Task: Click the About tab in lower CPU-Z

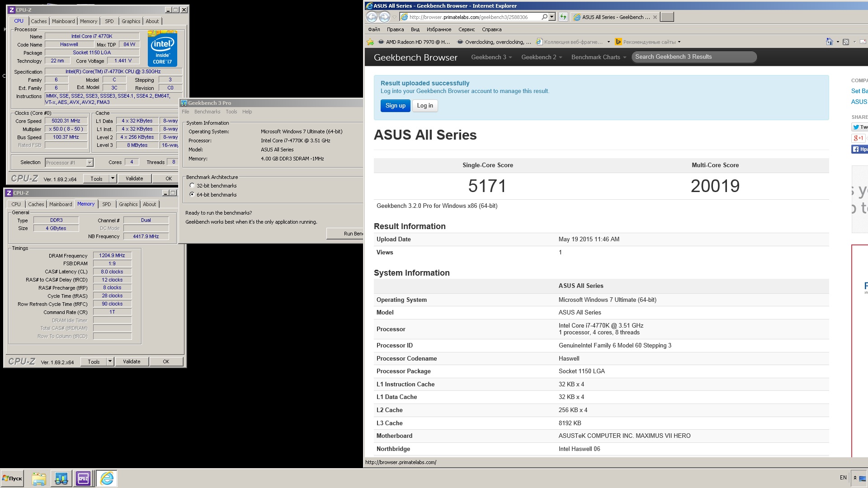Action: pyautogui.click(x=149, y=204)
